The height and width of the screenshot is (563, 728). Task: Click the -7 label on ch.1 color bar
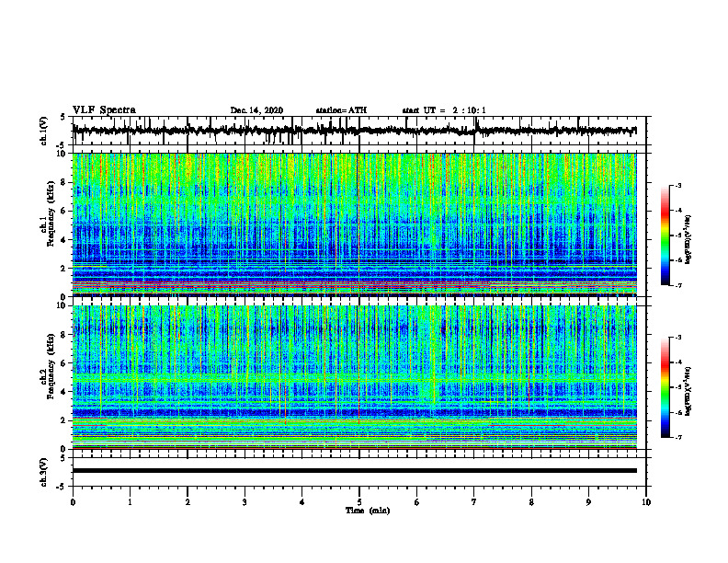[x=678, y=285]
